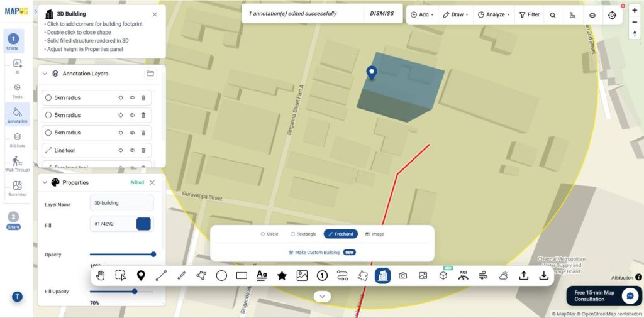Open the GIS Data section
The height and width of the screenshot is (318, 644).
click(17, 140)
